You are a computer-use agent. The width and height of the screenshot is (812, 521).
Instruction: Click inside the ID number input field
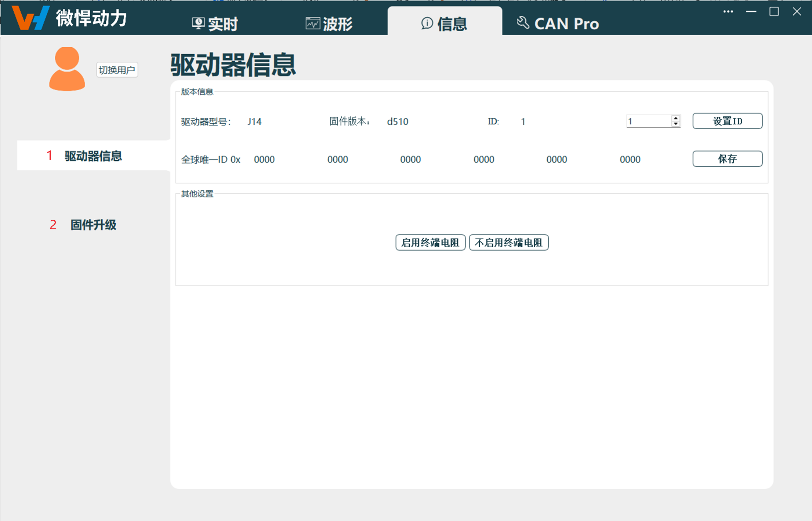pyautogui.click(x=648, y=121)
